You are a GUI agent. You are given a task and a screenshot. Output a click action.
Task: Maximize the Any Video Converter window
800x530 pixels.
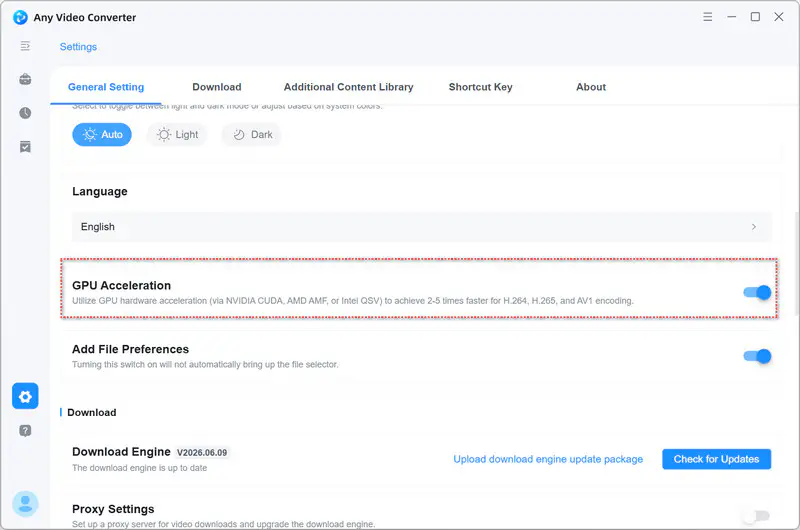pos(755,17)
